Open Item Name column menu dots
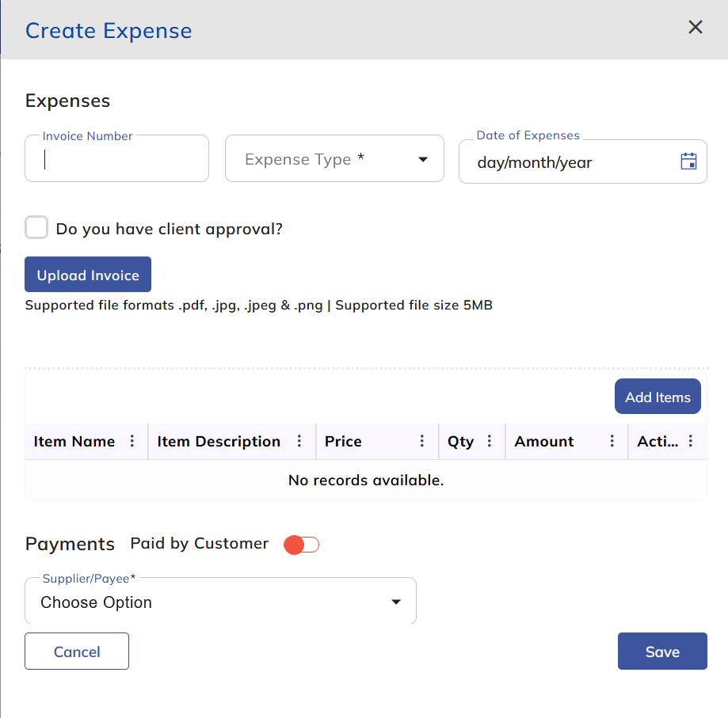The image size is (728, 718). (132, 442)
